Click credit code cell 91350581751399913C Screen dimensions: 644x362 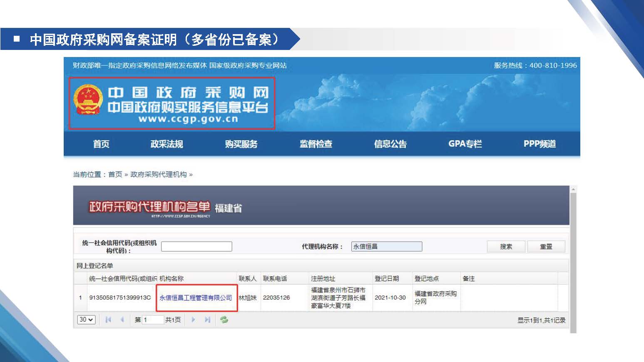(120, 298)
